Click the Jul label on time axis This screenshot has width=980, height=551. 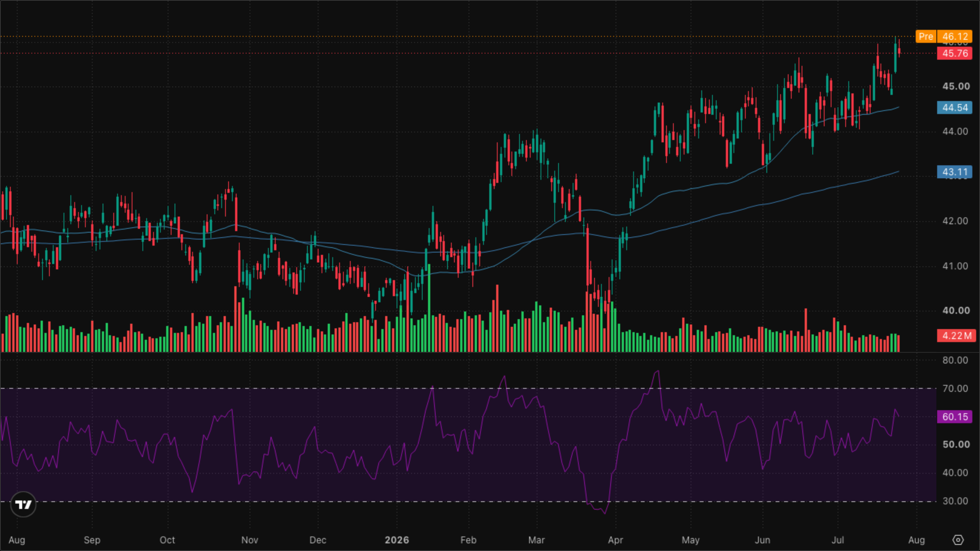point(838,540)
